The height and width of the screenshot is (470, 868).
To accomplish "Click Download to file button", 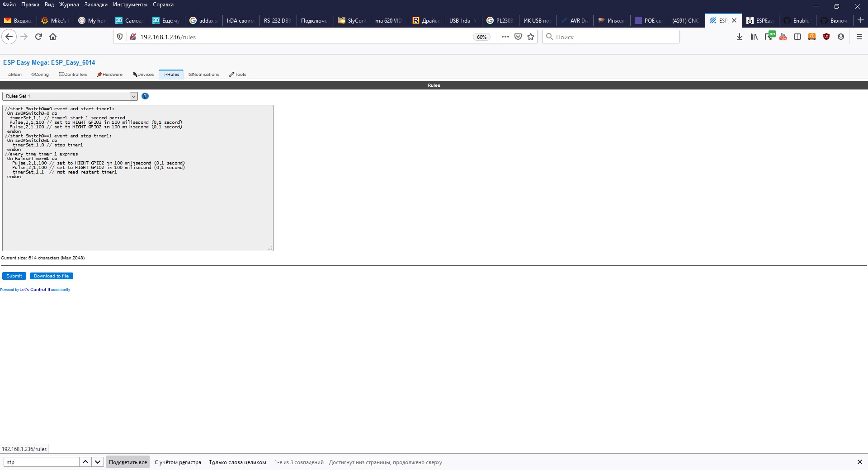I will pos(51,276).
